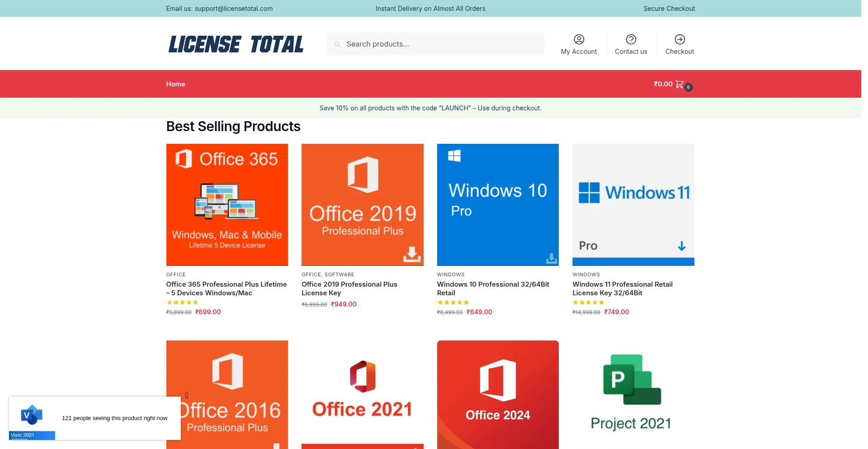
Task: Click the magnifier icon in the search bar
Action: (x=337, y=44)
